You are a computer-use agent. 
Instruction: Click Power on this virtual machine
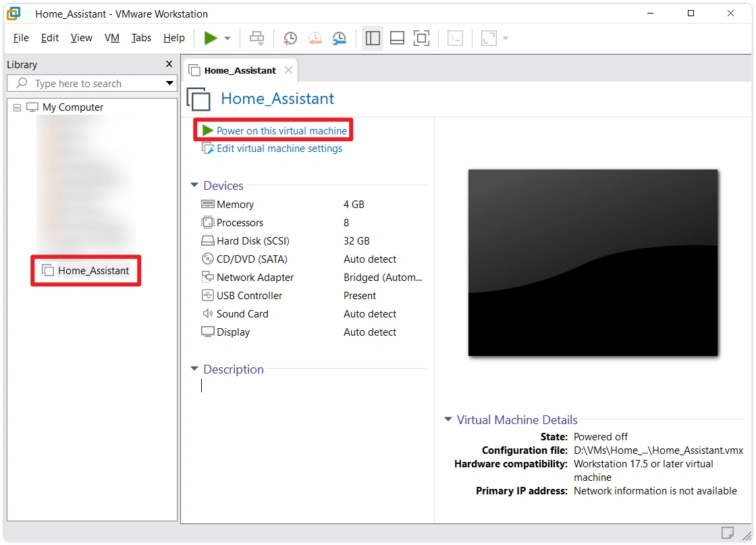point(281,131)
